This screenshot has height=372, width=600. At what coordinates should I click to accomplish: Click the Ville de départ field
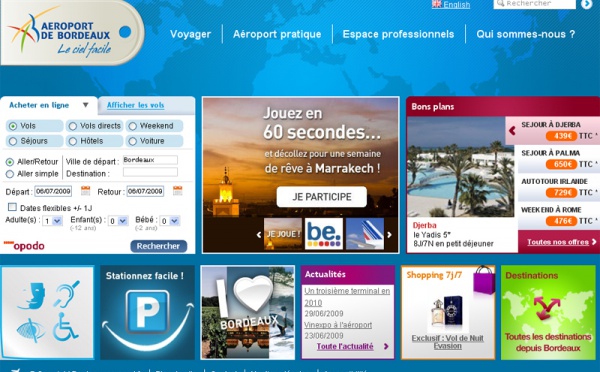(x=150, y=160)
